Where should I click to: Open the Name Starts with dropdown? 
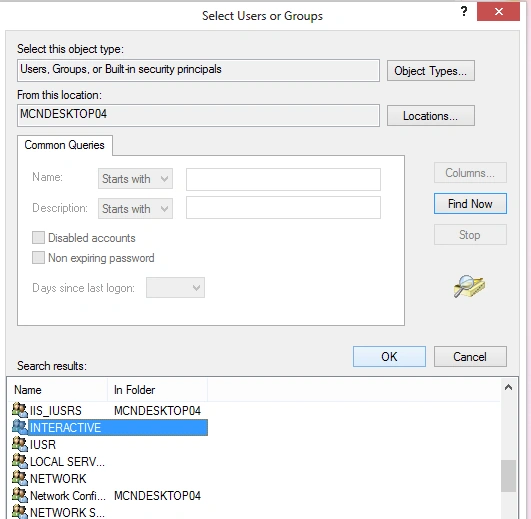pyautogui.click(x=135, y=179)
